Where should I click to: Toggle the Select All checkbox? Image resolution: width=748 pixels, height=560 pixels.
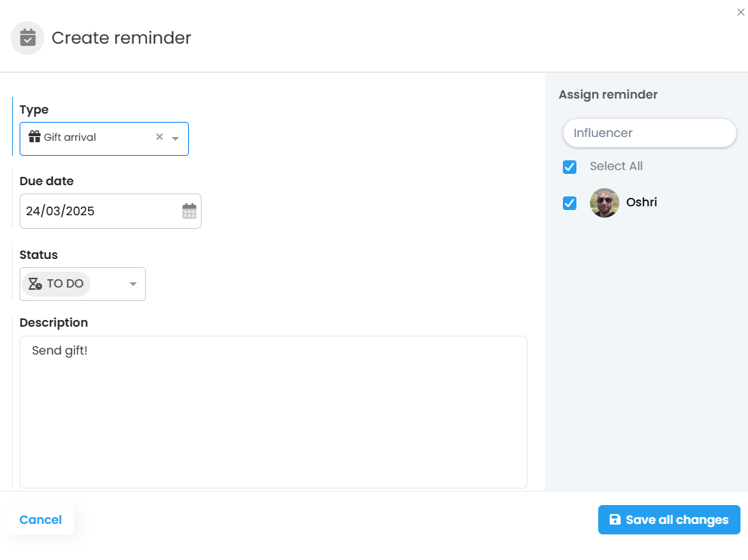pyautogui.click(x=570, y=167)
